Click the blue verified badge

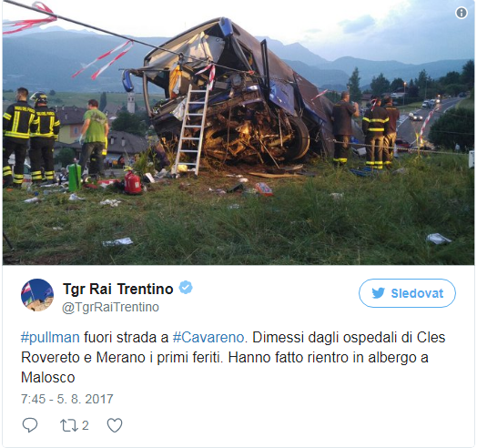[x=186, y=288]
